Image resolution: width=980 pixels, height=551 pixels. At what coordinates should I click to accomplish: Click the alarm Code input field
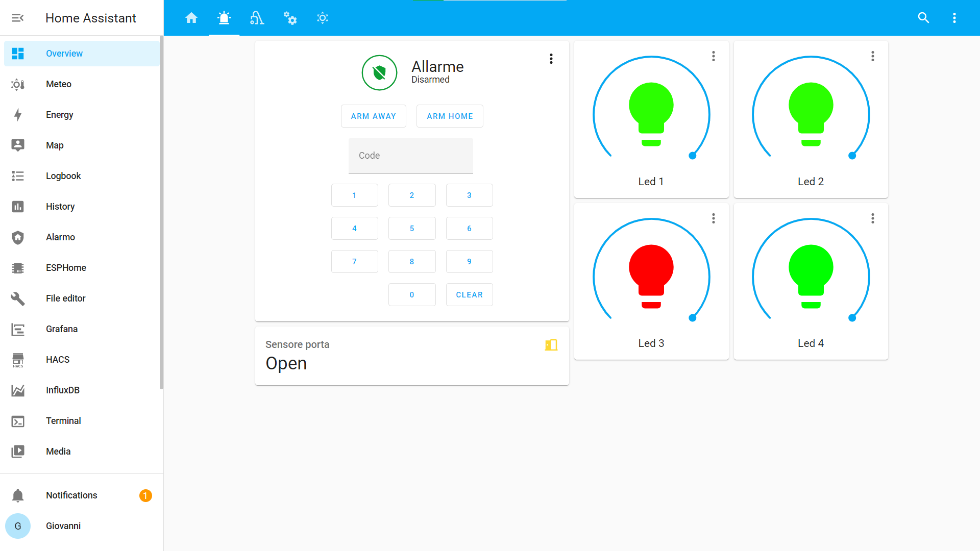[x=410, y=156]
